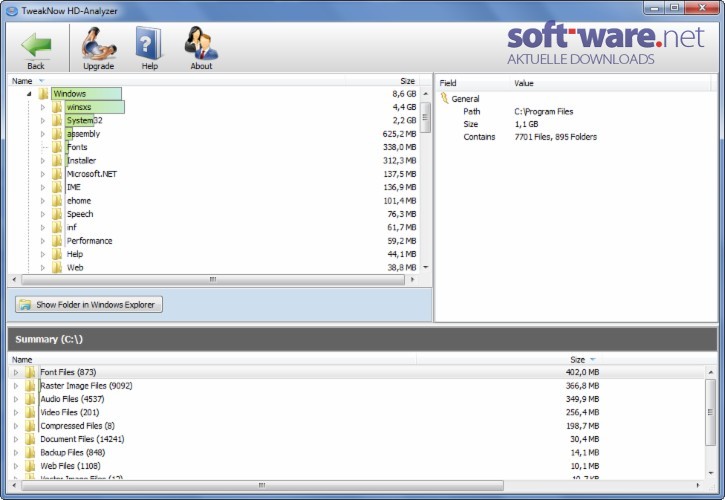Image resolution: width=725 pixels, height=500 pixels.
Task: Click the System32 folder icon
Action: tap(57, 121)
